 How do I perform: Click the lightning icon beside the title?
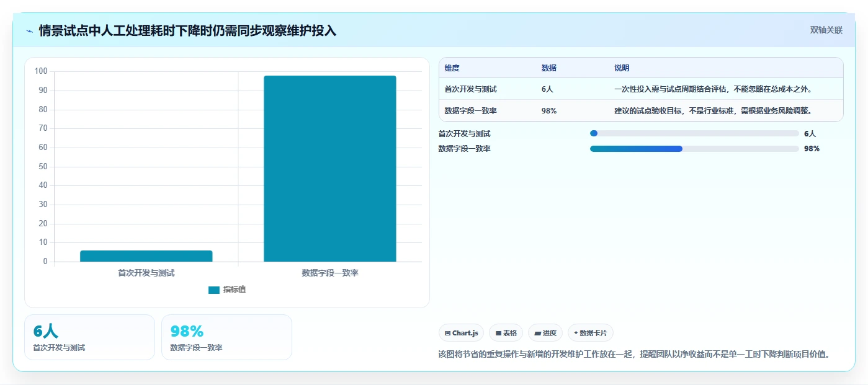[x=29, y=31]
